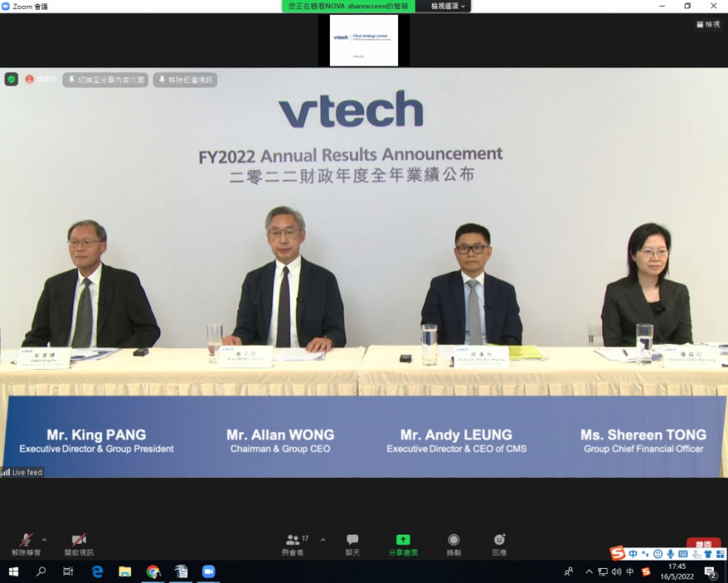The height and width of the screenshot is (583, 728).
Task: Start recording with the record button
Action: [x=454, y=544]
